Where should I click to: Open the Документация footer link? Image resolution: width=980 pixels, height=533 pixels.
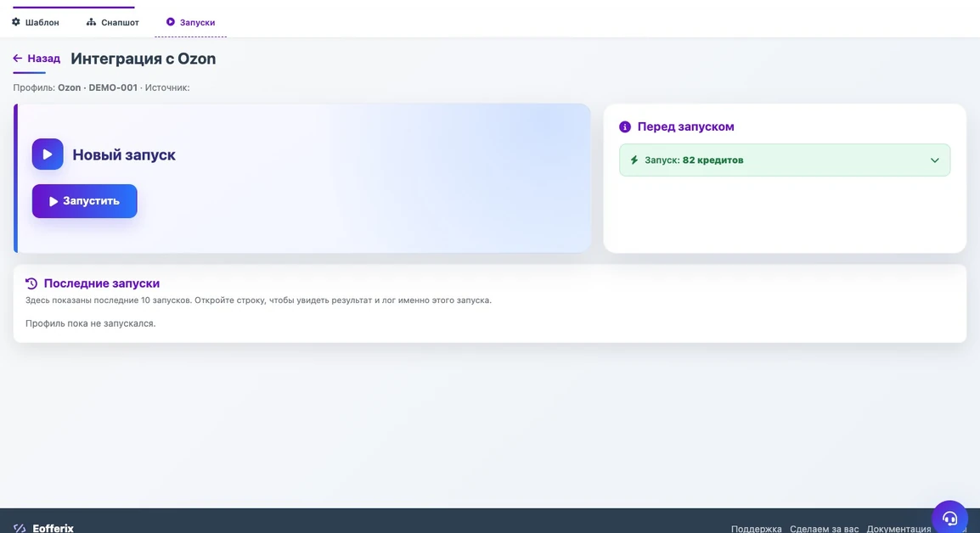(898, 530)
